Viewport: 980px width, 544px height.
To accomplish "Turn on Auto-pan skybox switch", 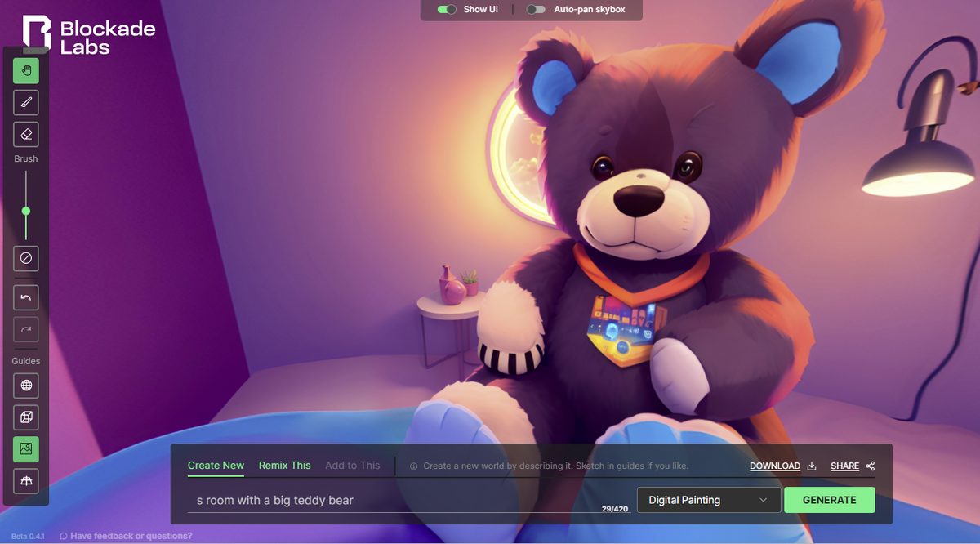I will point(537,10).
